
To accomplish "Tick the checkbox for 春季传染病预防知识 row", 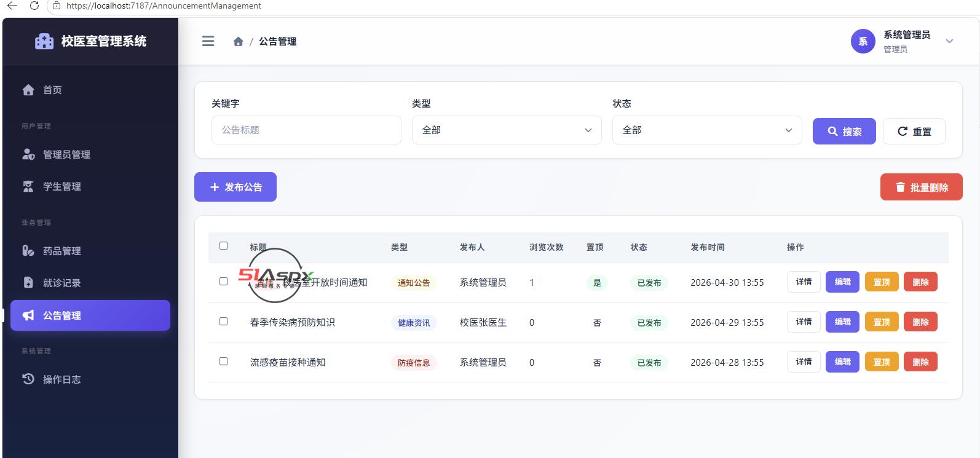I will click(223, 322).
